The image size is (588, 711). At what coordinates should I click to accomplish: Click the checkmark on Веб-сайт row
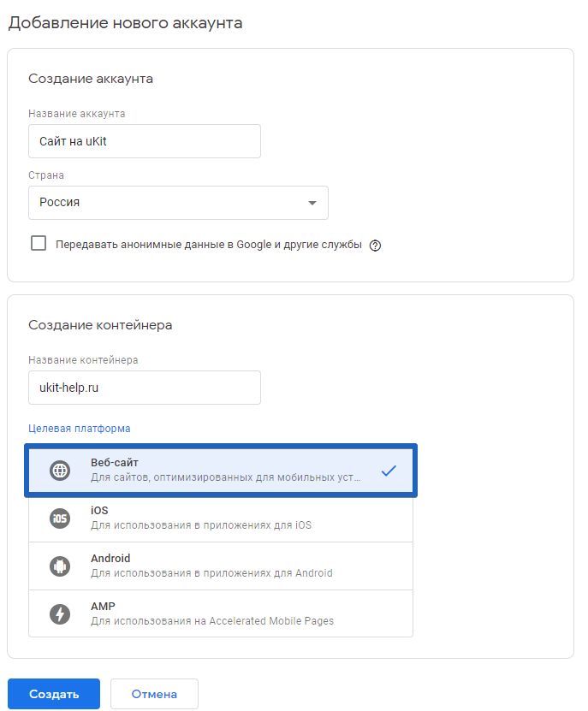point(389,470)
